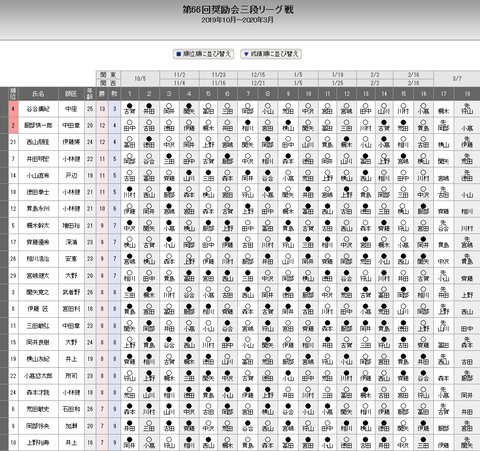Click the 12/15 date header cell
The height and width of the screenshot is (451, 480).
click(x=258, y=75)
